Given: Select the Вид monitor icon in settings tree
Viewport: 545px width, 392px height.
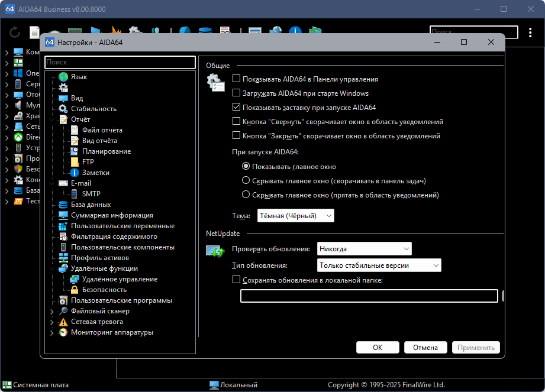Looking at the screenshot, I should [63, 98].
